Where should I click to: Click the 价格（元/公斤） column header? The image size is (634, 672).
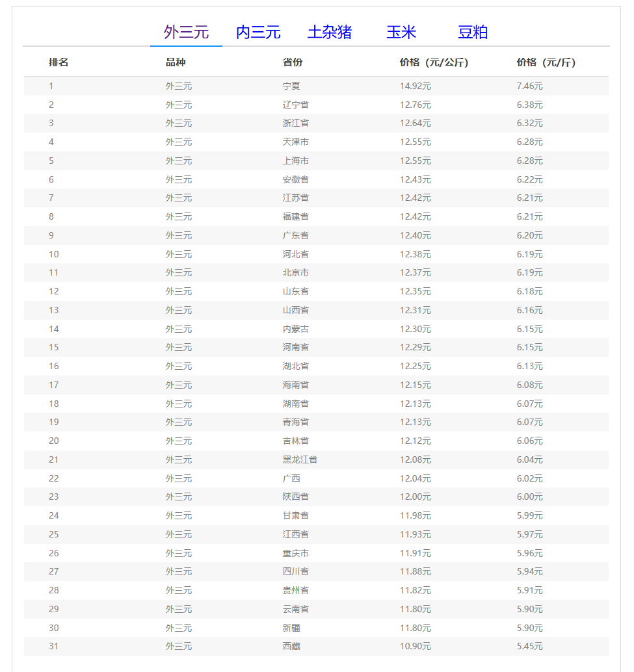coord(434,62)
